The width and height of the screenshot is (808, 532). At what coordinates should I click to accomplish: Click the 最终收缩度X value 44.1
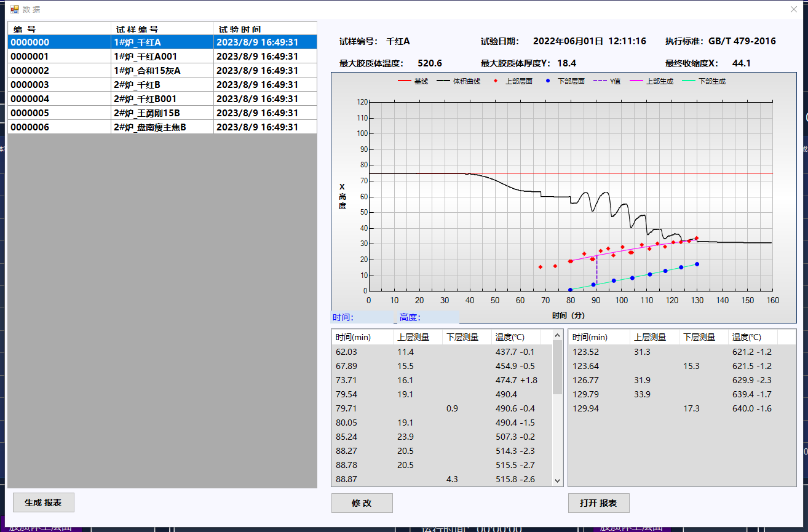point(742,63)
